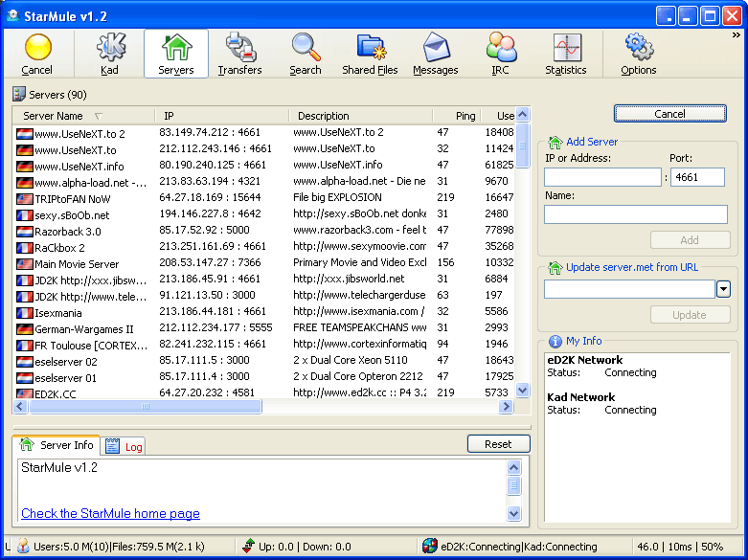The width and height of the screenshot is (748, 560).
Task: Click the Update server.met house icon
Action: point(555,268)
